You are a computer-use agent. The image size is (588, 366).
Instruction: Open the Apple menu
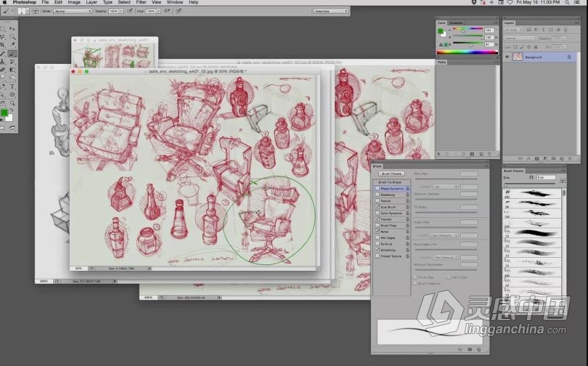point(5,2)
